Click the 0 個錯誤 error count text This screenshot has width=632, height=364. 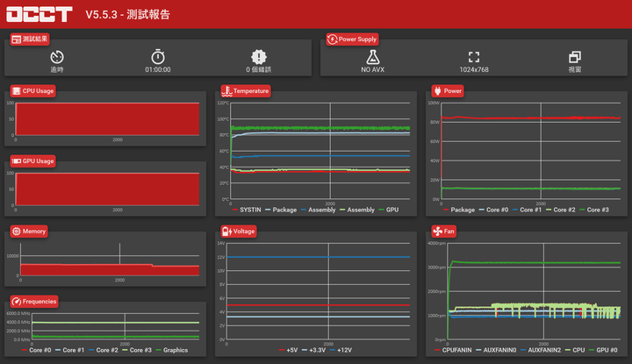[259, 69]
